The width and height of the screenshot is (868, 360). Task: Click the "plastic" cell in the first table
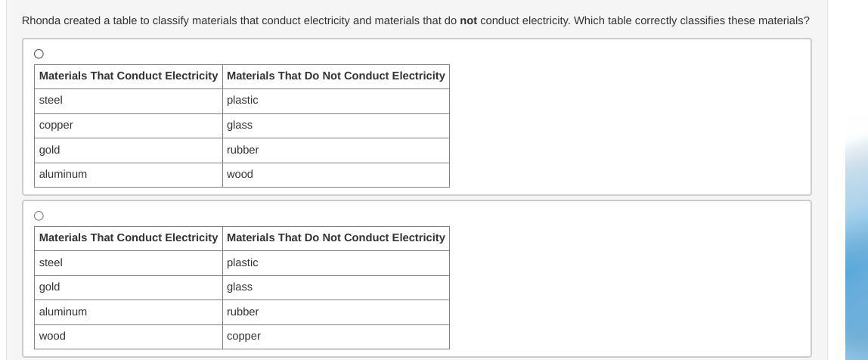[x=336, y=101]
